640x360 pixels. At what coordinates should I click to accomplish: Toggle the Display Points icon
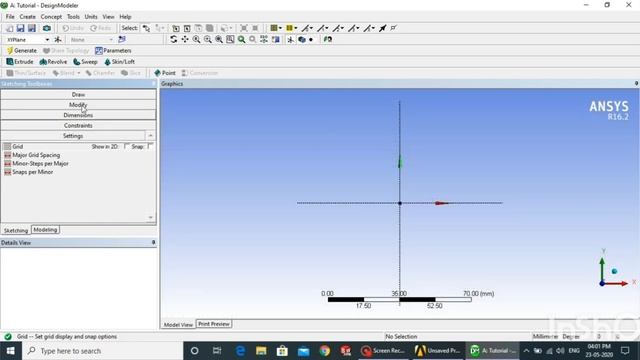point(311,40)
